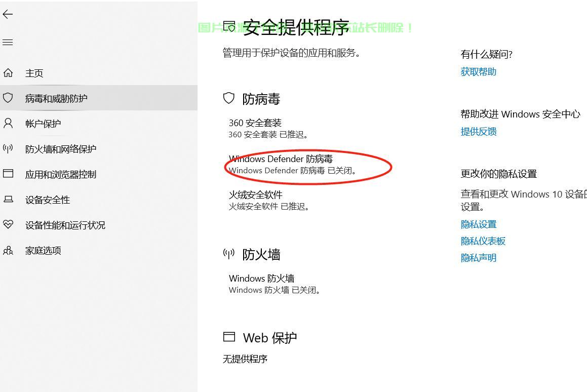Image resolution: width=587 pixels, height=392 pixels.
Task: Toggle the hamburger navigation menu
Action: [8, 43]
